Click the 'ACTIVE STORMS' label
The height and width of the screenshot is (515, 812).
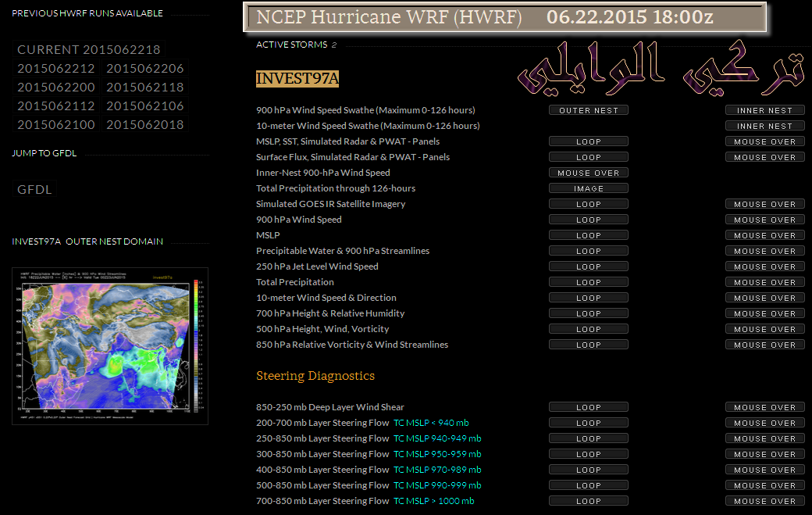[291, 45]
